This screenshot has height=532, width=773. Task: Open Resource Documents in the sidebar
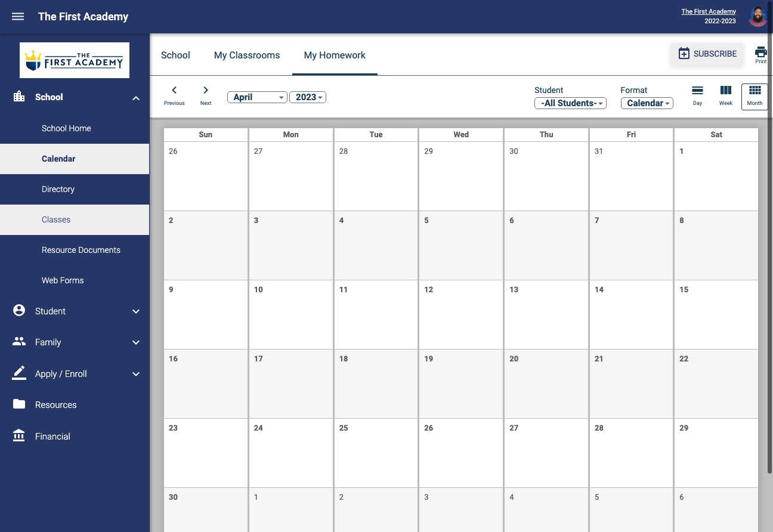coord(75,250)
